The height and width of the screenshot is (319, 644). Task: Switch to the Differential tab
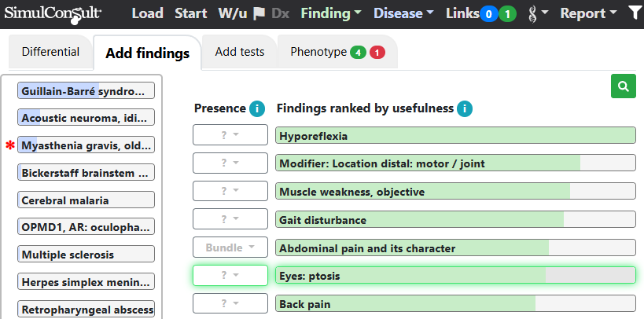(x=50, y=52)
